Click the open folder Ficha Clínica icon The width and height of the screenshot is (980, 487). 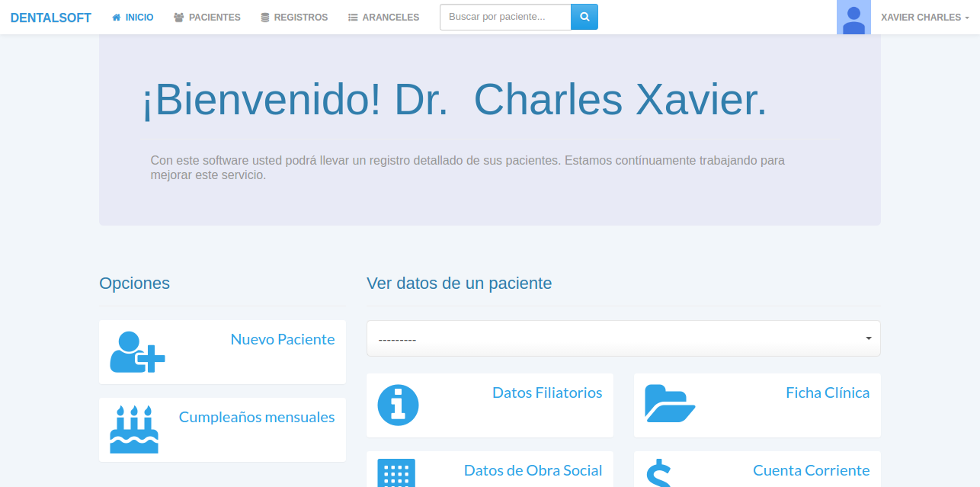(670, 403)
